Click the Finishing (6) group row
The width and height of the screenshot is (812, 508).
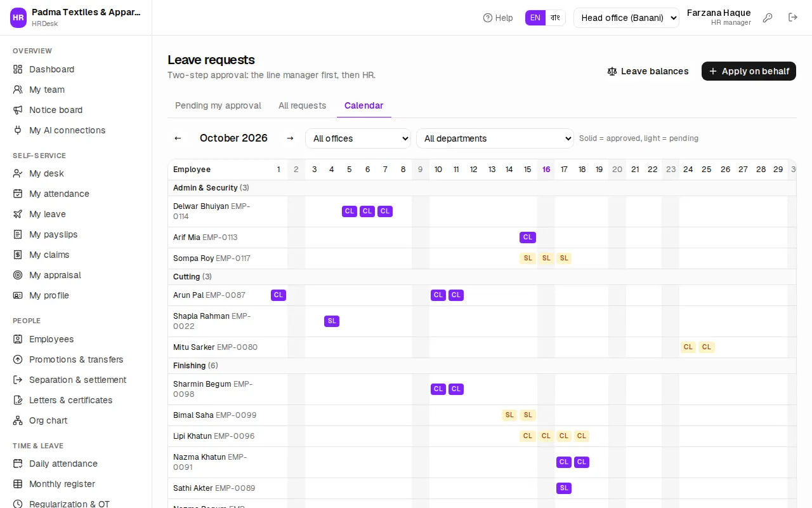point(482,366)
